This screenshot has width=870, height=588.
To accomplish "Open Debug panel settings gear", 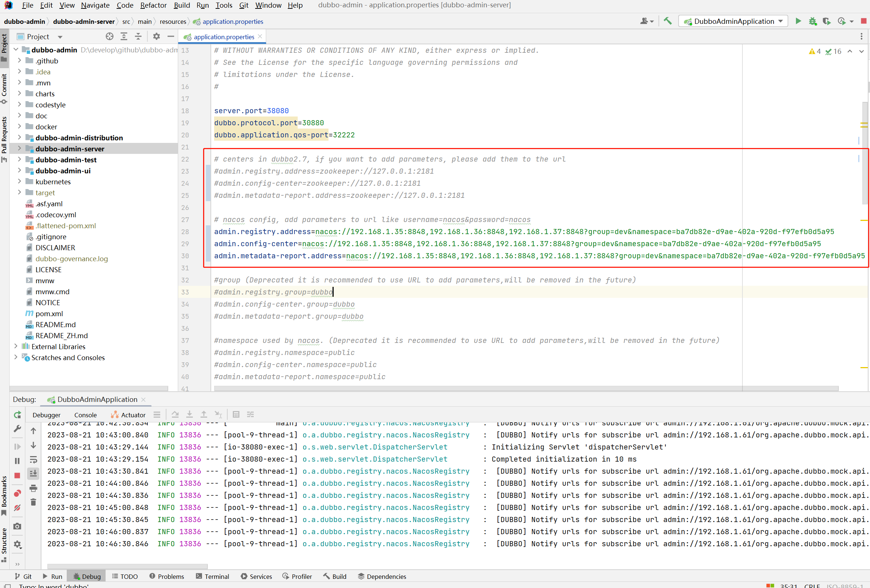I will click(17, 544).
